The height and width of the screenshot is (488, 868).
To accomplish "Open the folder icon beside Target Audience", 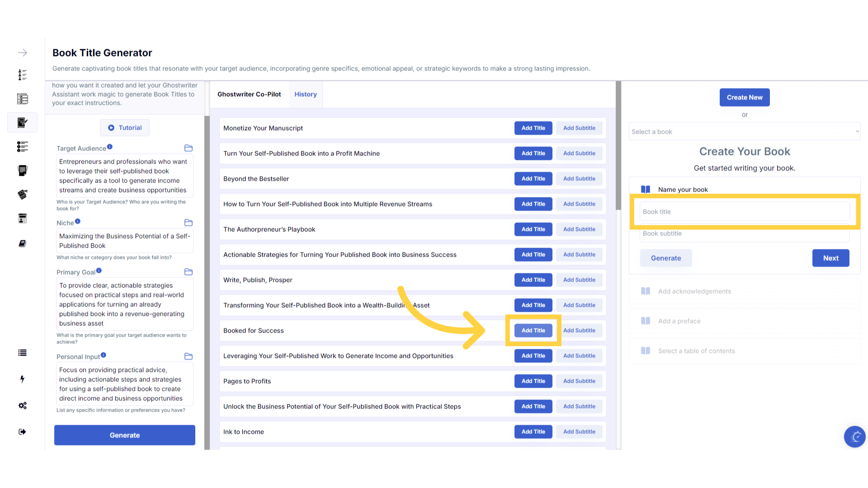I will click(x=189, y=148).
